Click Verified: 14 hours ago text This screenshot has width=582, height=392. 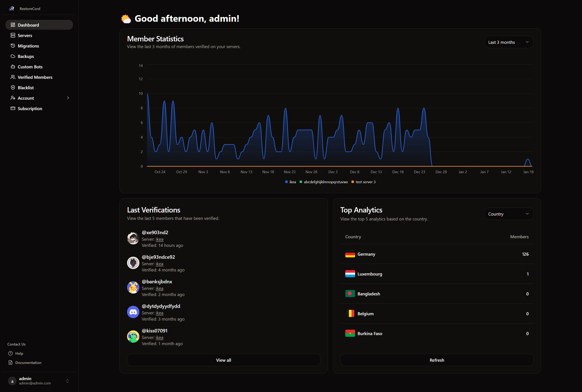click(162, 245)
